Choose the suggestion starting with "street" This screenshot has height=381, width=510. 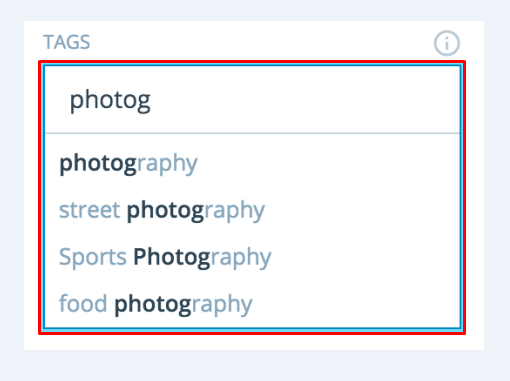coord(252,210)
